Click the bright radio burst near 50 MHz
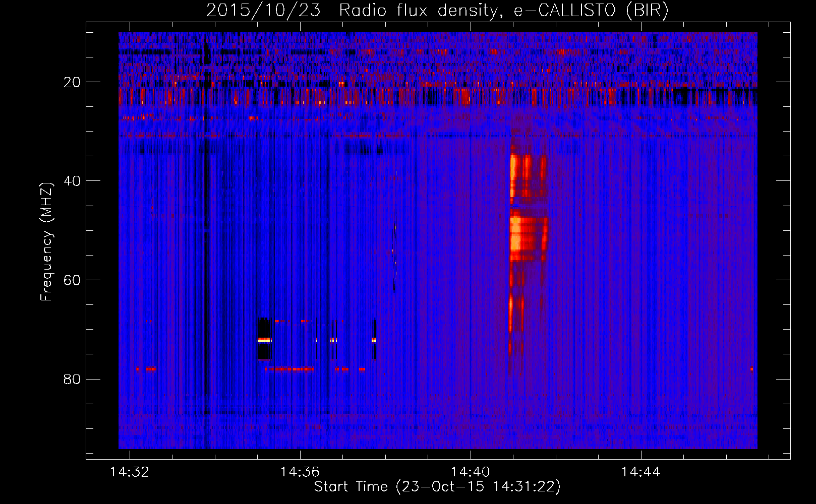 coord(528,238)
